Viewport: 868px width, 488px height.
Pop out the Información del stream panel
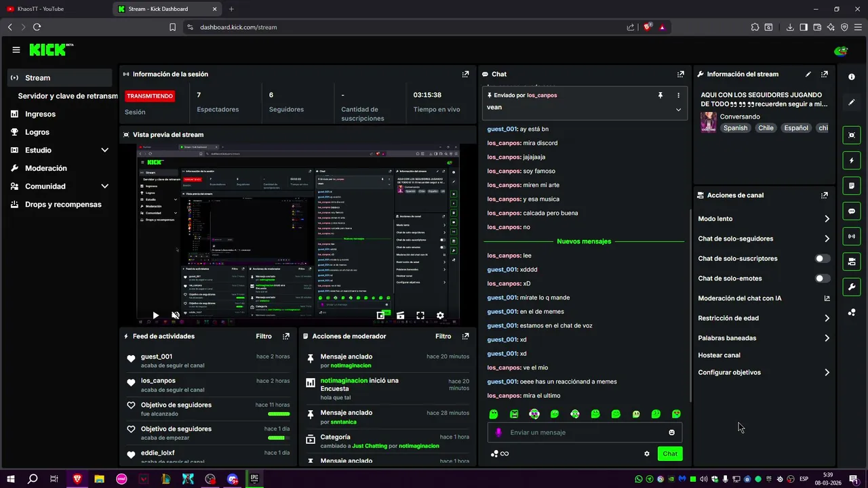point(824,74)
